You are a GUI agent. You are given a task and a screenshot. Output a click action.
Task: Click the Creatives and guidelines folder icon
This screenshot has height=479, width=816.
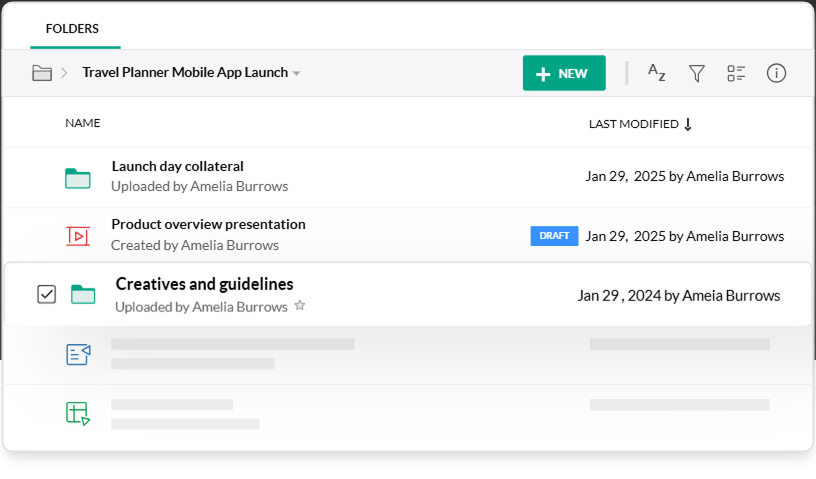(x=83, y=294)
